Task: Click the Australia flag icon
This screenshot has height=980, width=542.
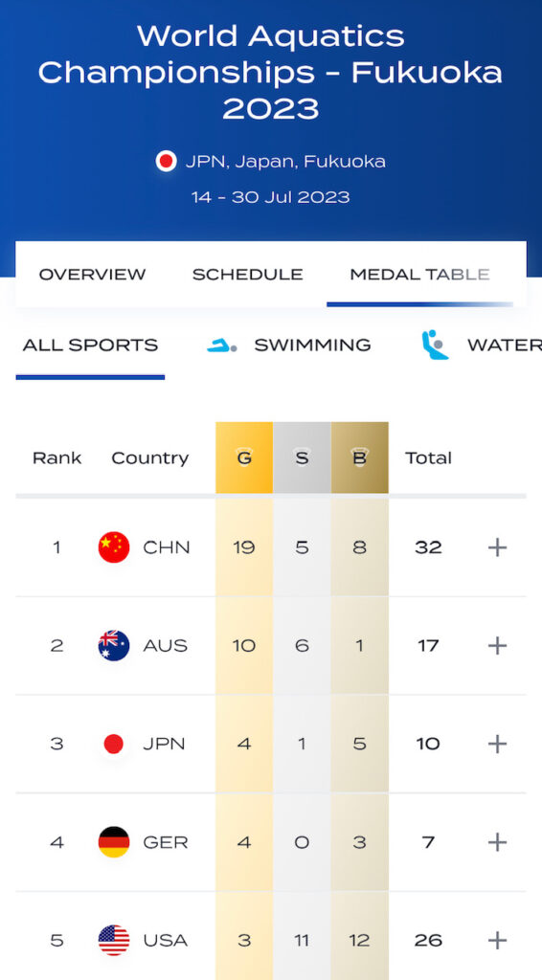Action: click(114, 646)
